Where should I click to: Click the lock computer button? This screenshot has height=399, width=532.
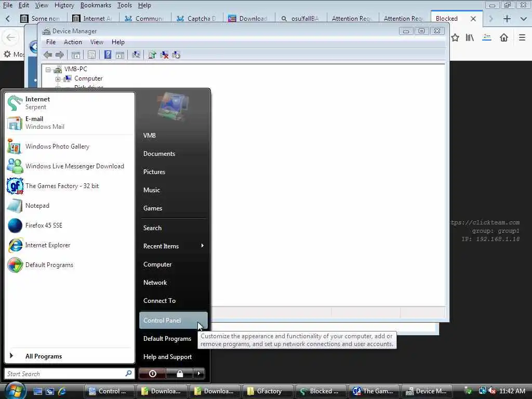click(x=179, y=374)
